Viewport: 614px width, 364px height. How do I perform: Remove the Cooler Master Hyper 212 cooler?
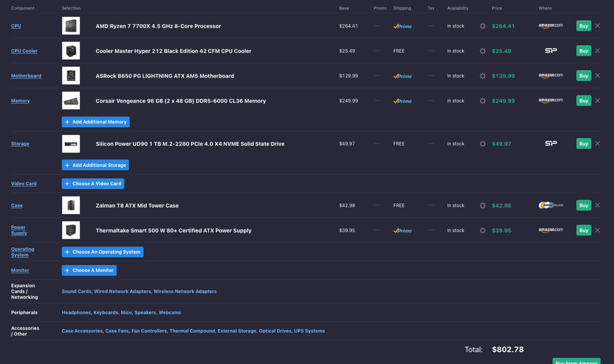click(597, 50)
